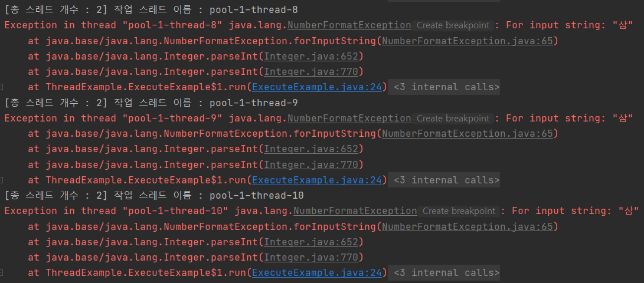Expand <3 internal calls> in pool-1-thread-10 trace
Image resolution: width=644 pixels, height=283 pixels.
pos(444,273)
